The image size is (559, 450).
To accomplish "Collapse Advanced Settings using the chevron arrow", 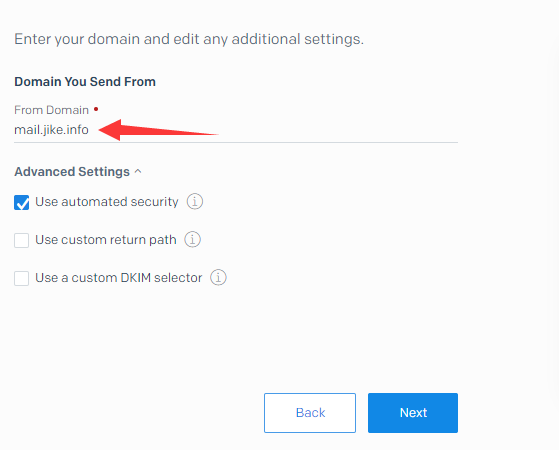I will (x=138, y=172).
